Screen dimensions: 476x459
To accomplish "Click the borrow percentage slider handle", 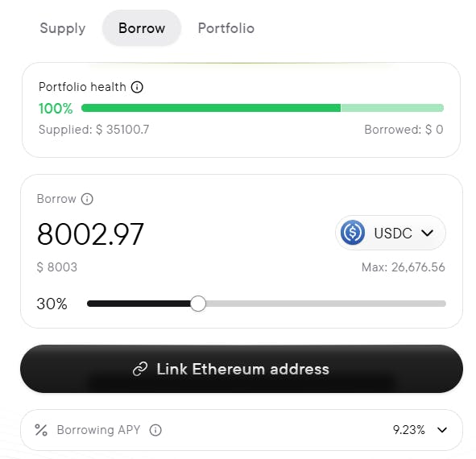I will (198, 304).
